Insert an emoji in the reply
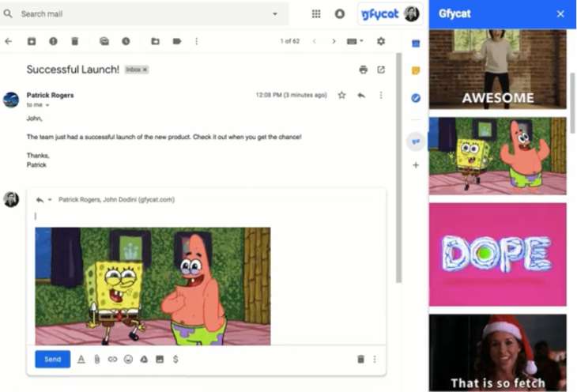 (x=128, y=360)
